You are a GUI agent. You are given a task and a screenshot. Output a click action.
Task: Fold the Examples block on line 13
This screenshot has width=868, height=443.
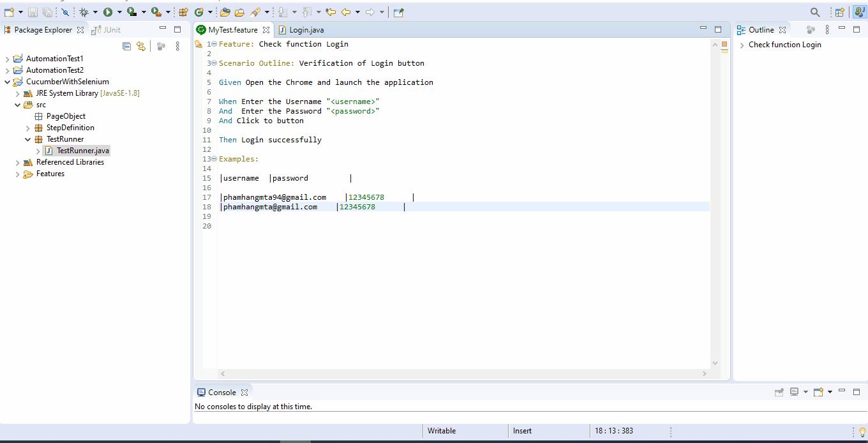pos(214,159)
